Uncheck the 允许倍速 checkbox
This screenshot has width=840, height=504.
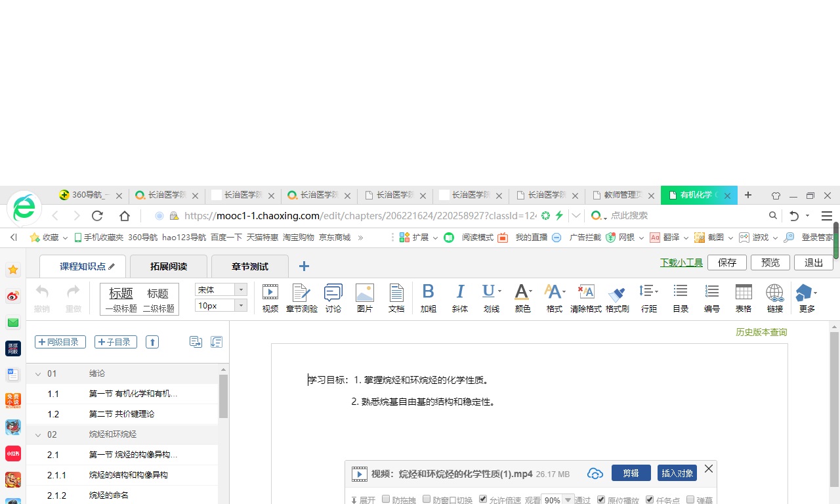coord(483,499)
